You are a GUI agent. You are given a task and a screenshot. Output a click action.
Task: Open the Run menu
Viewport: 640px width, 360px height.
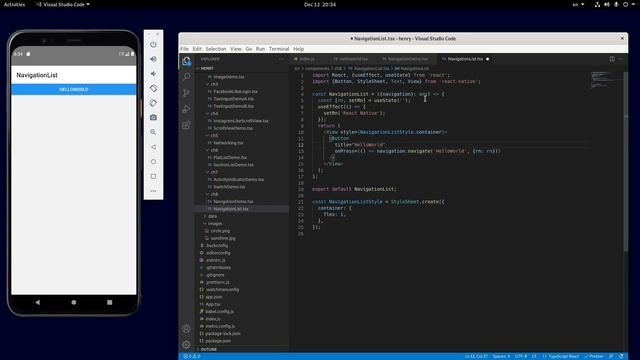260,49
